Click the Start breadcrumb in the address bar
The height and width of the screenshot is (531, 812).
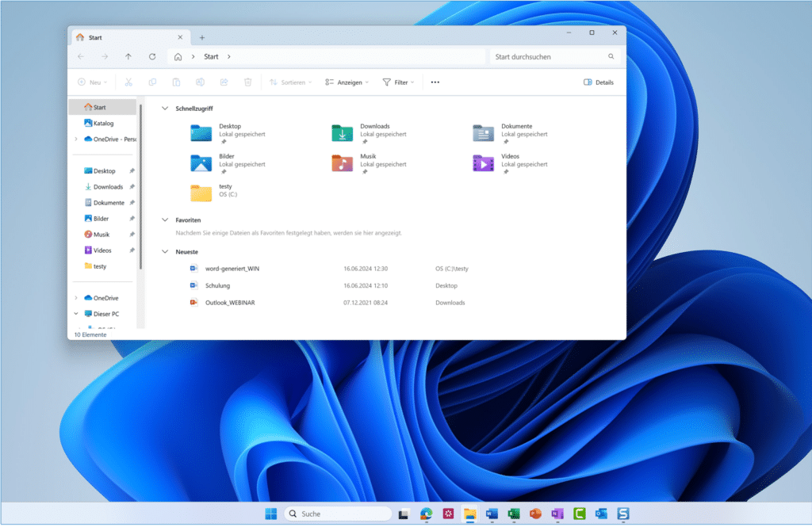(x=211, y=57)
